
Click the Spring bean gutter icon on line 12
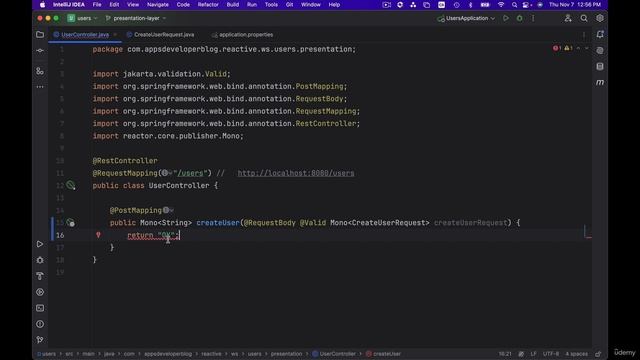point(71,186)
